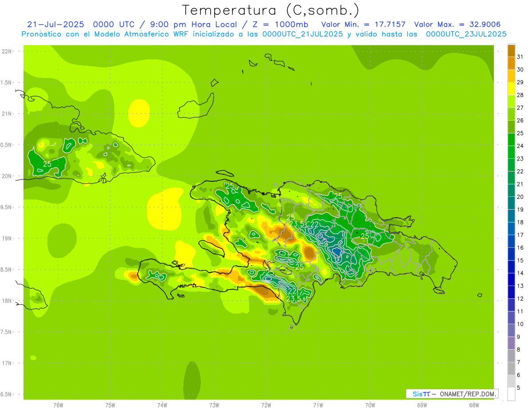The width and height of the screenshot is (532, 411).
Task: Click the colorbar label '14'
Action: (x=520, y=273)
